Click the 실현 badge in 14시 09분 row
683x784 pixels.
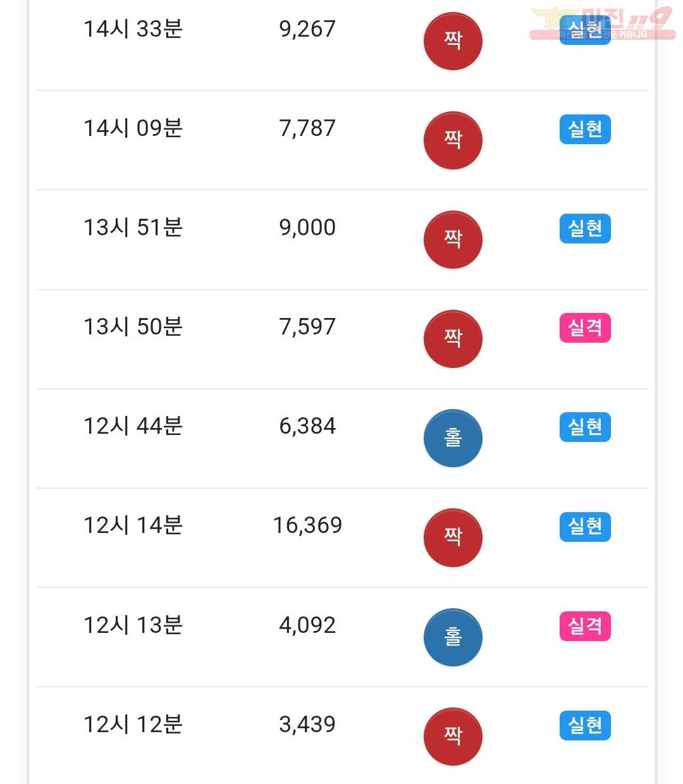pyautogui.click(x=585, y=129)
